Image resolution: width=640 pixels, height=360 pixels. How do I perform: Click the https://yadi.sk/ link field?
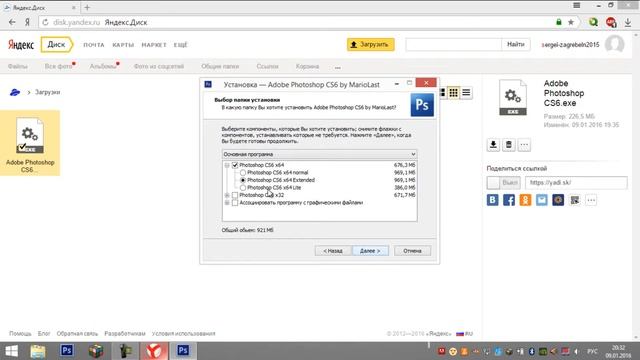tap(576, 182)
